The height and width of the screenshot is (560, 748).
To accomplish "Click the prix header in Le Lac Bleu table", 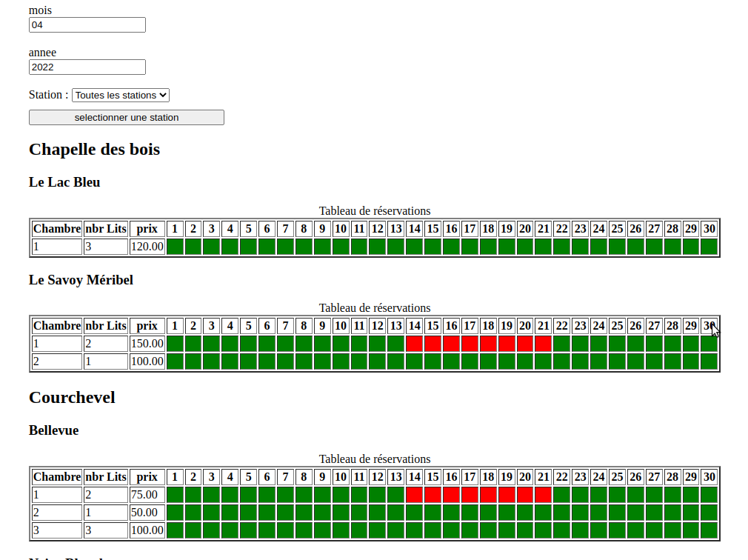I will point(147,229).
